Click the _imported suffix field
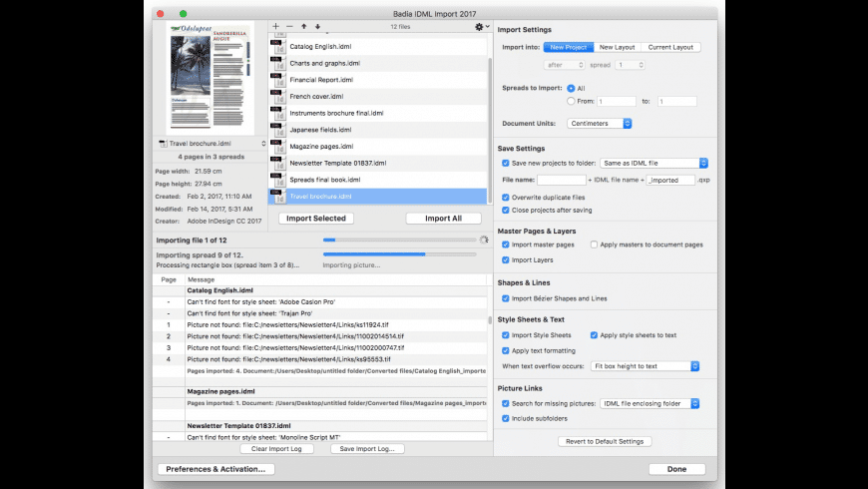 670,180
